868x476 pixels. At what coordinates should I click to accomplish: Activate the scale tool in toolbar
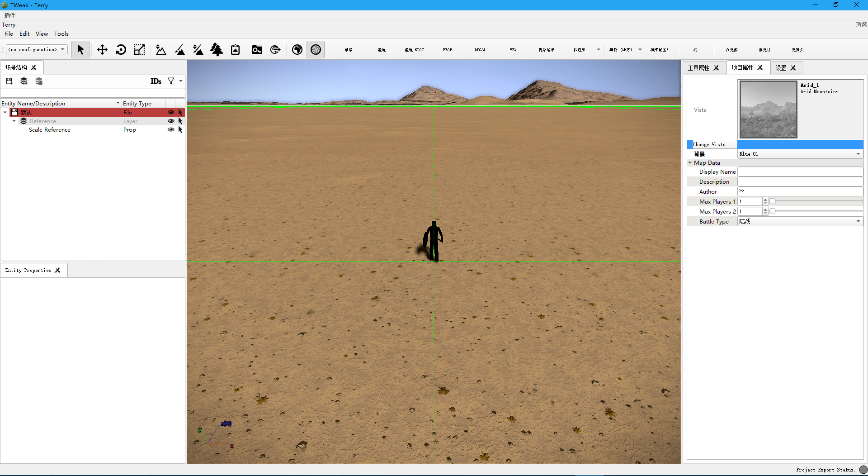pyautogui.click(x=139, y=49)
